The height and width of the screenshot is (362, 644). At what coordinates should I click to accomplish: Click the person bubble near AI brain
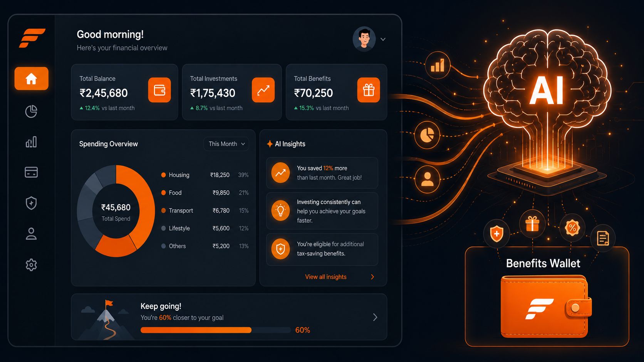coord(427,179)
